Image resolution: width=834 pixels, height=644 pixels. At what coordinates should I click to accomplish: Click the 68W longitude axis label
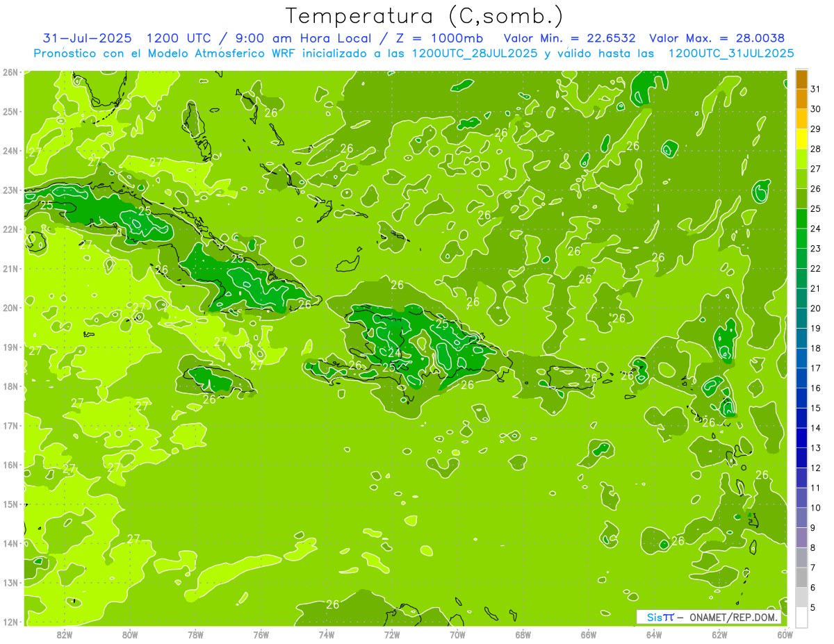point(523,634)
